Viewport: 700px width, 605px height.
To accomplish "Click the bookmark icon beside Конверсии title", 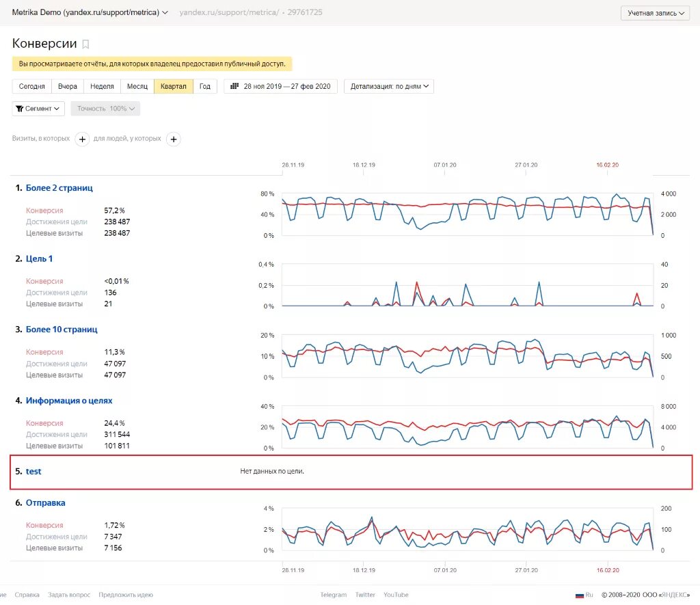I will coord(85,44).
